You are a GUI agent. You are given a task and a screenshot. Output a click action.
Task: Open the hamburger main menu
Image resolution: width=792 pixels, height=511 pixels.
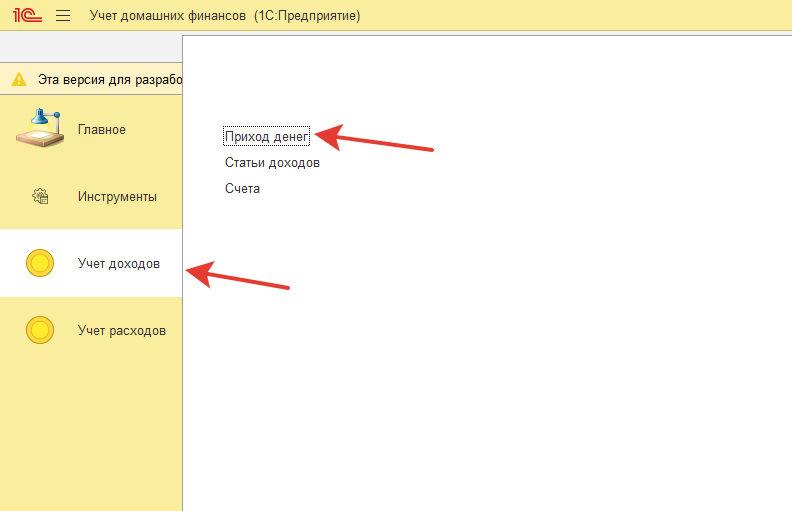point(63,16)
